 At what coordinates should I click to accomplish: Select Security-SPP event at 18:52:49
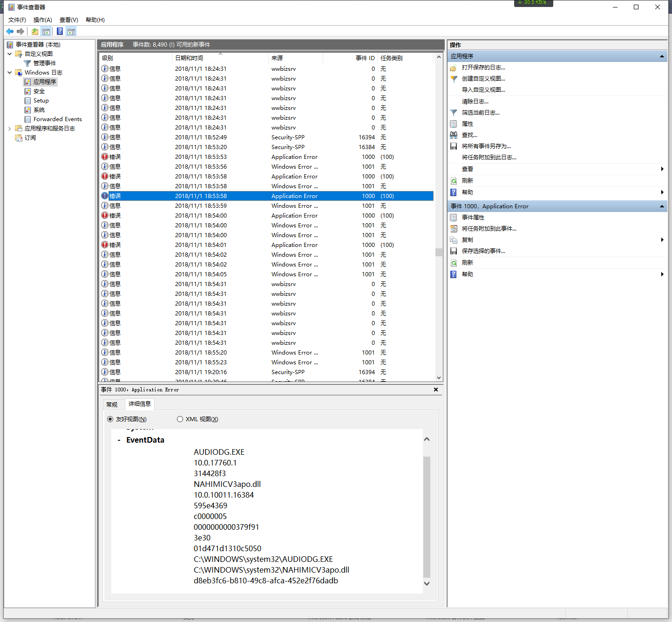pyautogui.click(x=267, y=137)
